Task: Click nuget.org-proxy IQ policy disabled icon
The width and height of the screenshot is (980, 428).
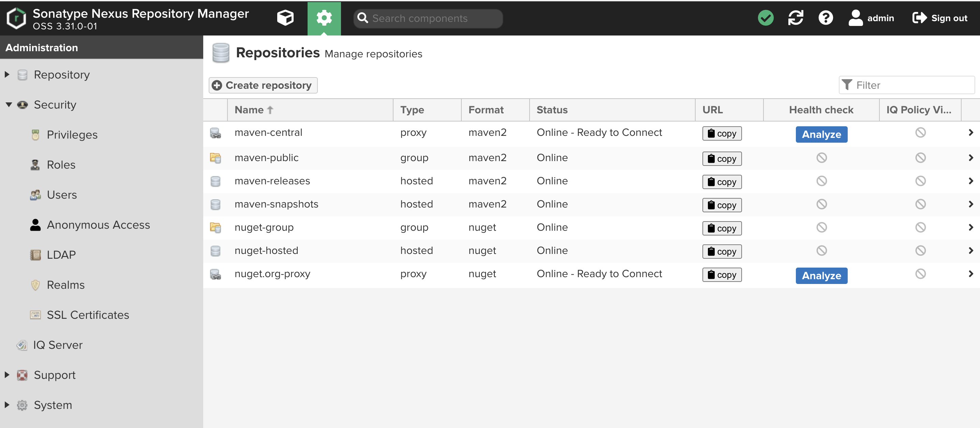Action: tap(920, 274)
